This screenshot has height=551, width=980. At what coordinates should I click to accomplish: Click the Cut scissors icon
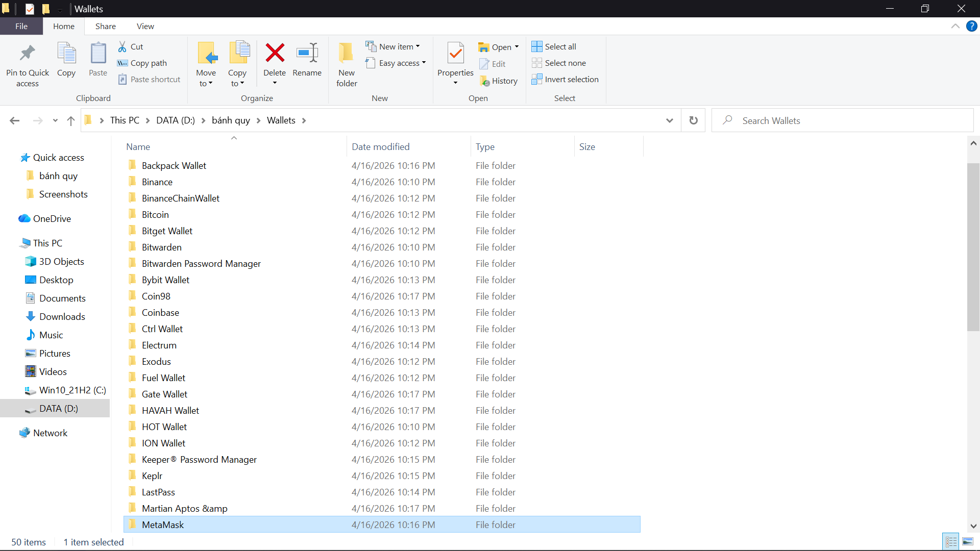click(x=122, y=46)
